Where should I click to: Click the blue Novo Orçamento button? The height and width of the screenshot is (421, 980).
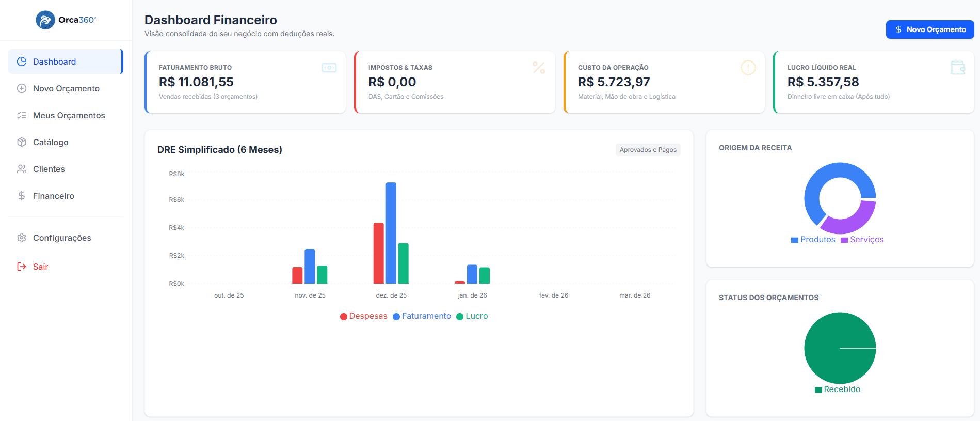point(930,29)
